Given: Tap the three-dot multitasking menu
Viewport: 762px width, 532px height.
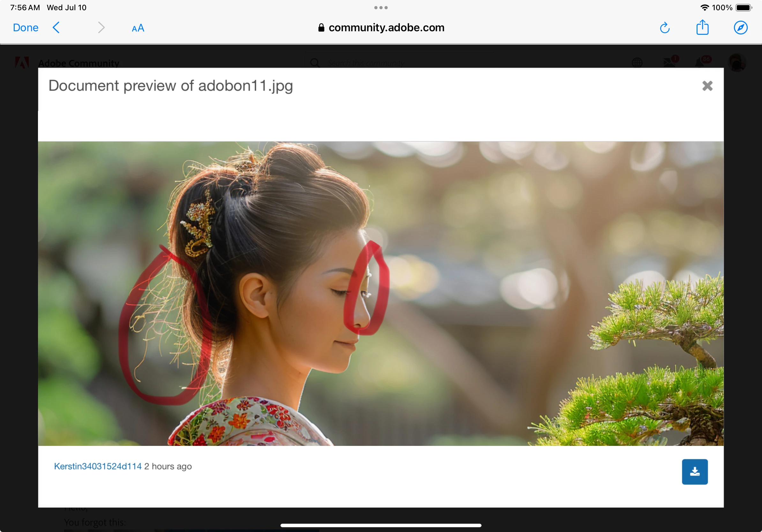Looking at the screenshot, I should pyautogui.click(x=381, y=8).
